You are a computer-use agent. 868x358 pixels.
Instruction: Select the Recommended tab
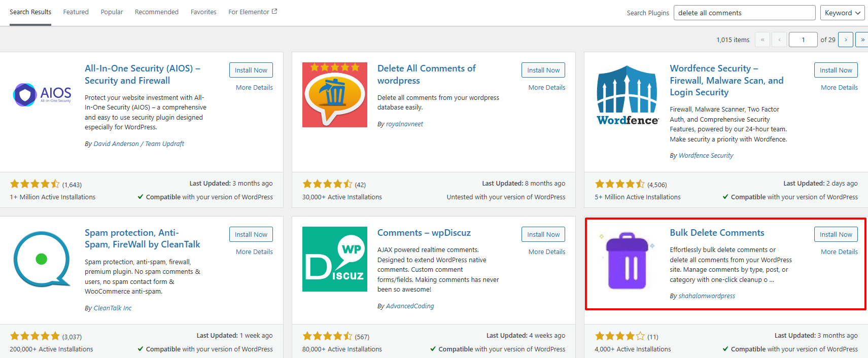(156, 12)
